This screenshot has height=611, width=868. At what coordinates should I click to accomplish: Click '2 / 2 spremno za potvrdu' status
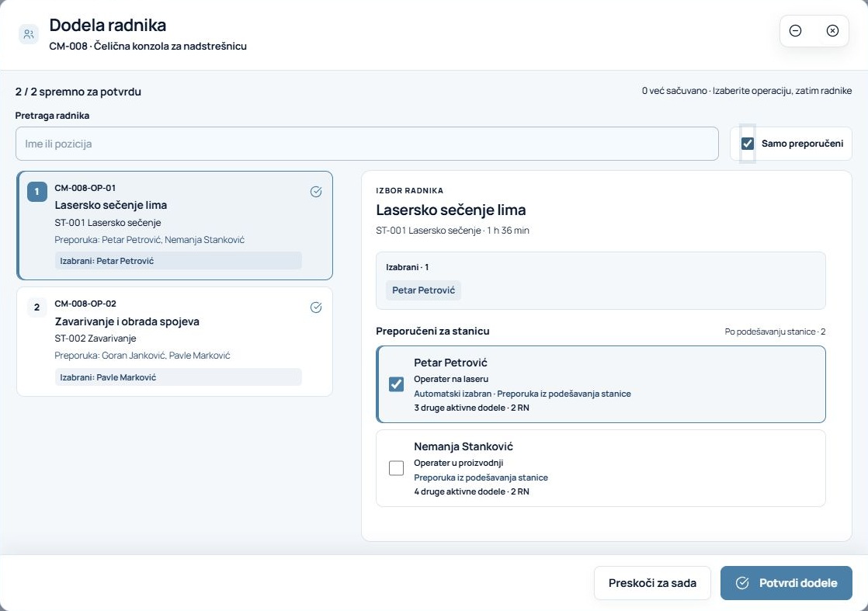click(78, 92)
